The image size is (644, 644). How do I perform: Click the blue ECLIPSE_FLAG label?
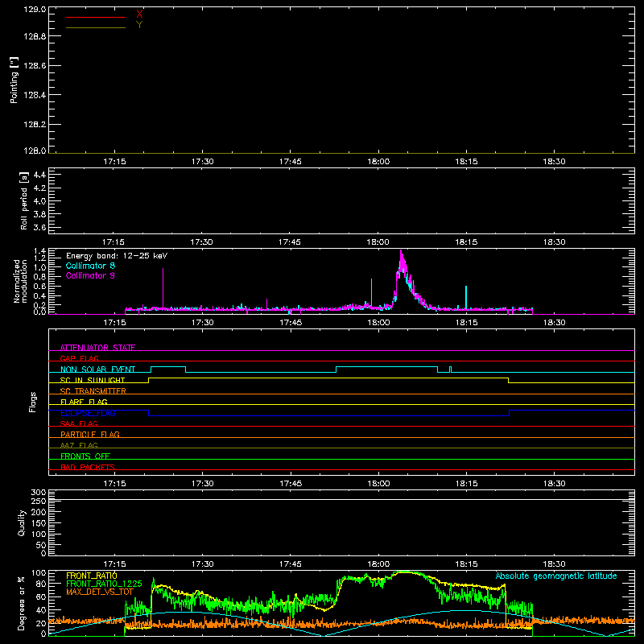(x=88, y=413)
